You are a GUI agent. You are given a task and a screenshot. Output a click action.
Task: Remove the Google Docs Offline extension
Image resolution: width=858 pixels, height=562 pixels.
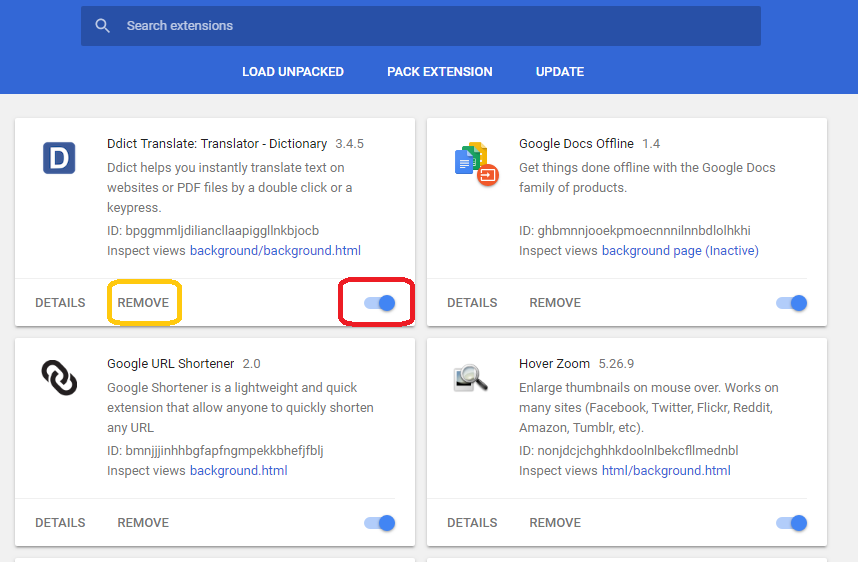(555, 303)
